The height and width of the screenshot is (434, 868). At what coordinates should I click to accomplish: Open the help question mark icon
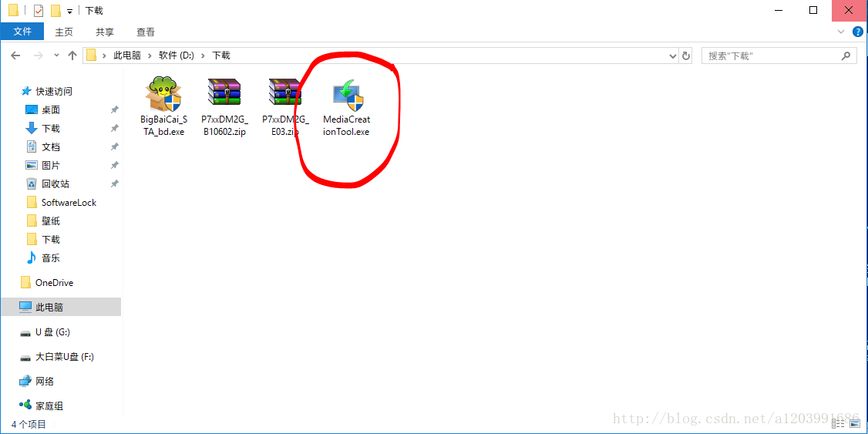[857, 32]
